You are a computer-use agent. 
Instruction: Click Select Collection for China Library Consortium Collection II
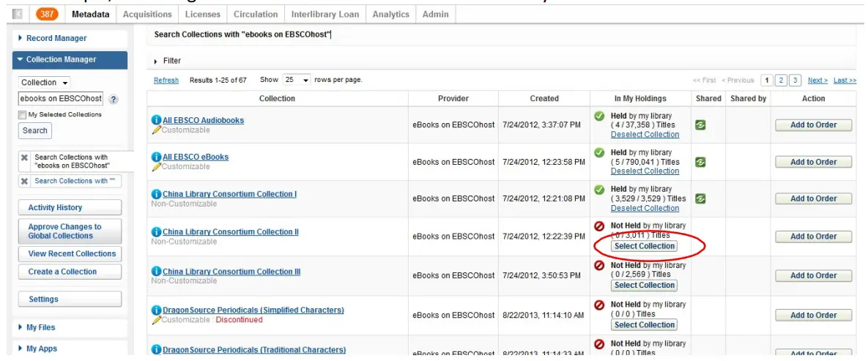[645, 246]
